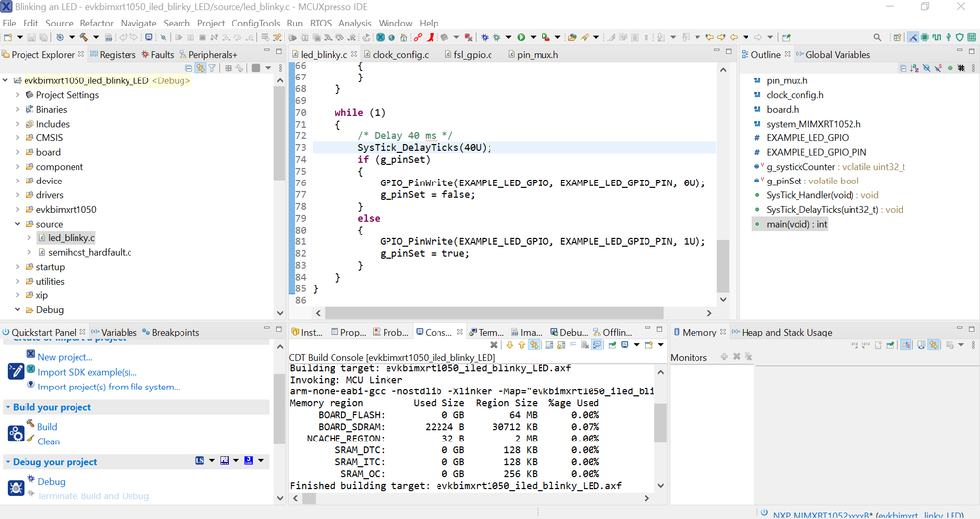Open the Run button dropdown arrow
This screenshot has height=519, width=980.
coord(533,37)
